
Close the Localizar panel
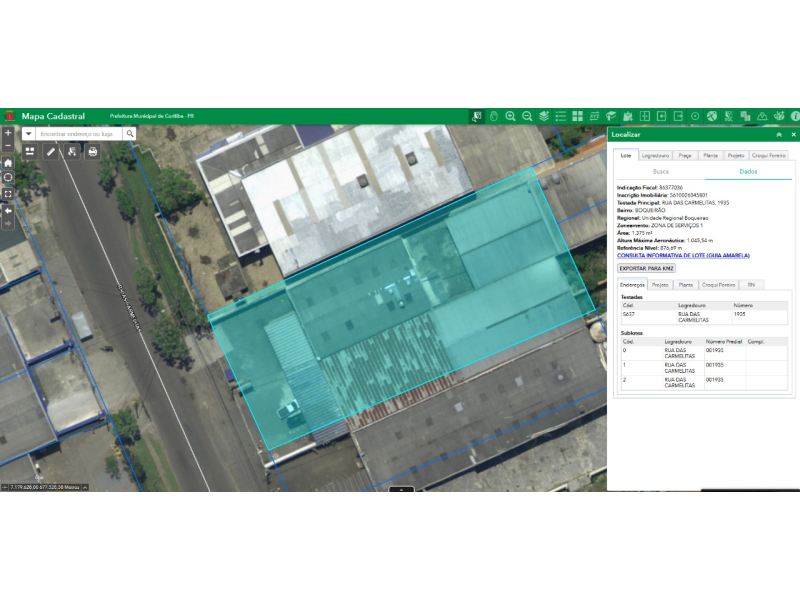pyautogui.click(x=793, y=135)
